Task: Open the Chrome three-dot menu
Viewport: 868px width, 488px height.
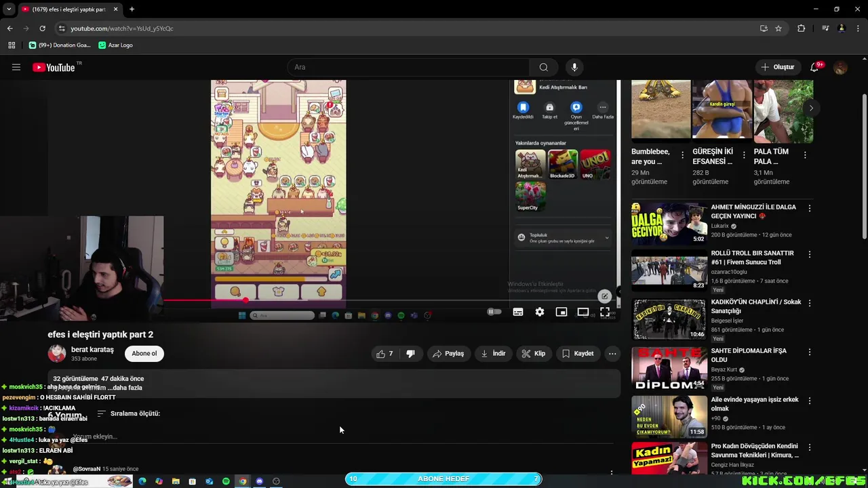Action: 857,28
